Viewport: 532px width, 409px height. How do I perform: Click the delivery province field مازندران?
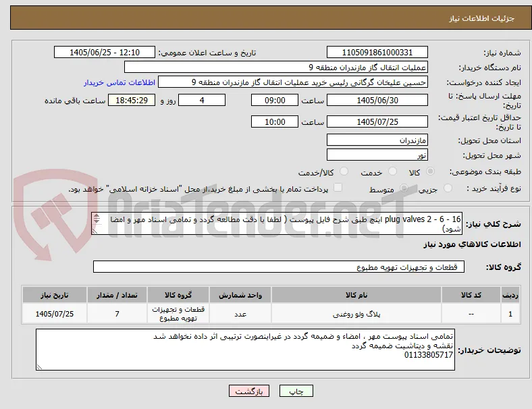coord(377,140)
